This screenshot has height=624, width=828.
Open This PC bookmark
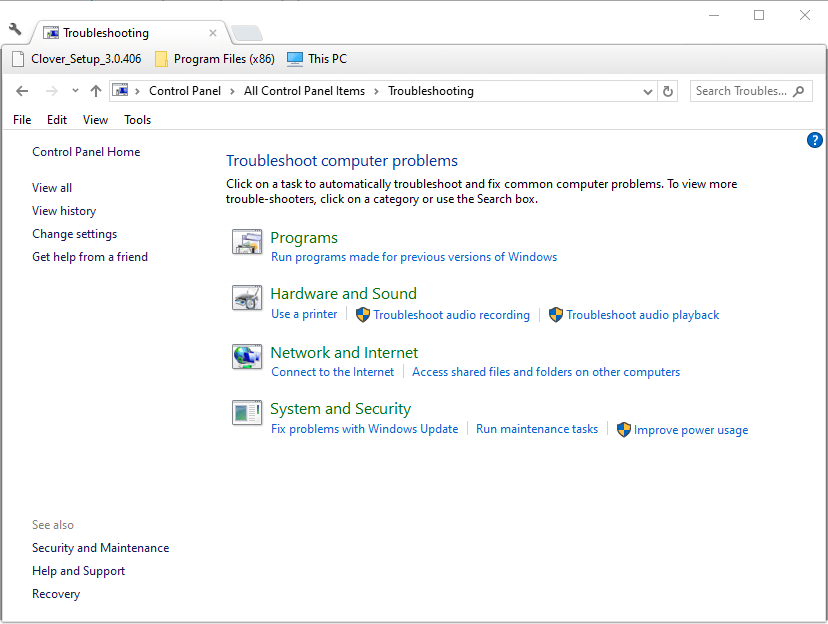[317, 59]
